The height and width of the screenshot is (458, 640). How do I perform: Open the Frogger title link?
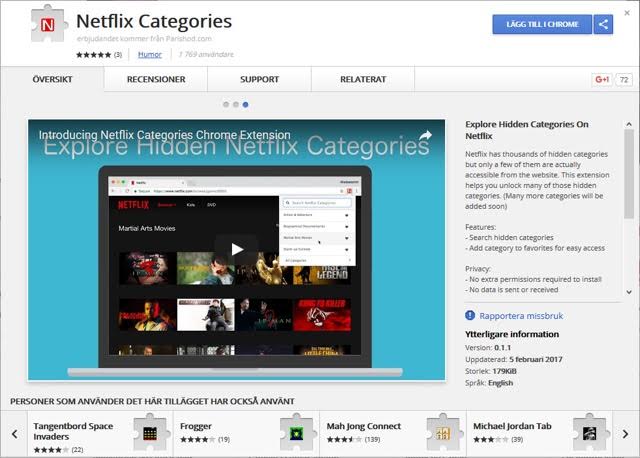[196, 426]
